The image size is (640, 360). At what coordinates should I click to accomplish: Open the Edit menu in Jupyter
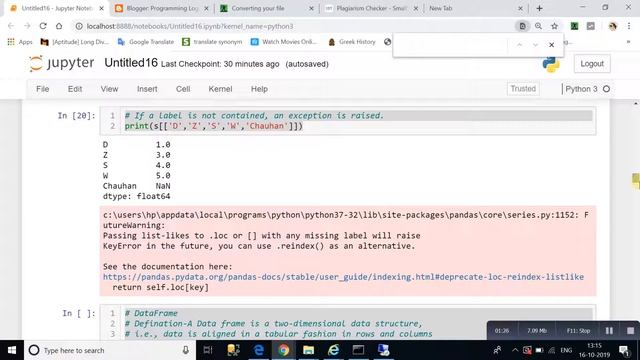pos(75,89)
